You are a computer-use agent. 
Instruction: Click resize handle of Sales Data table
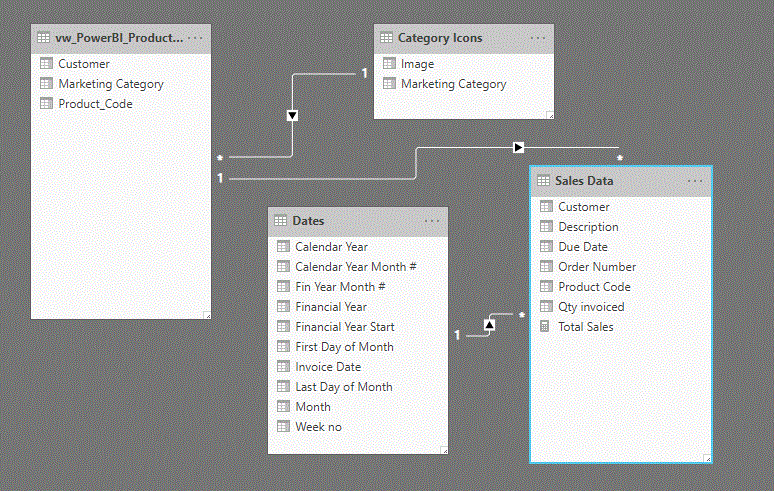point(707,459)
